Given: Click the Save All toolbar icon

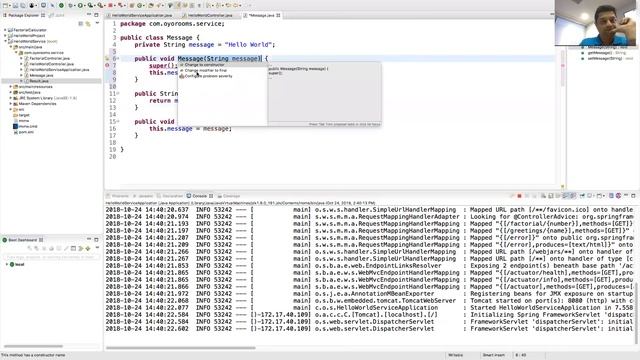Looking at the screenshot, I should [x=22, y=5].
